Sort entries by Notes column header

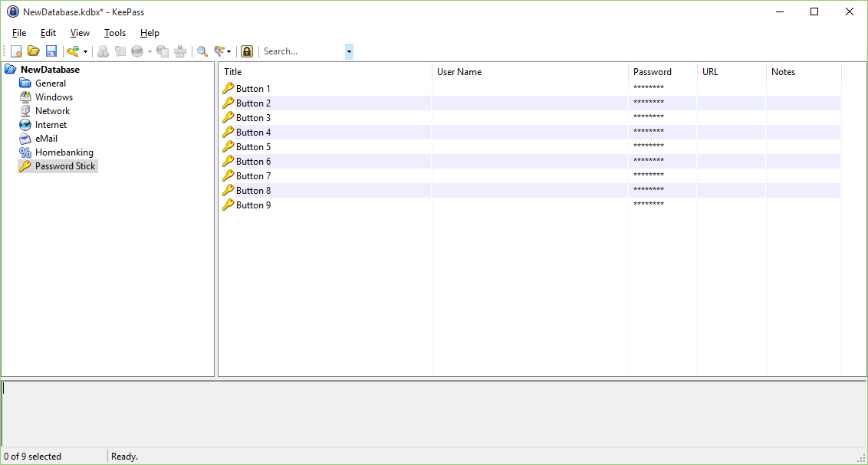click(x=804, y=72)
